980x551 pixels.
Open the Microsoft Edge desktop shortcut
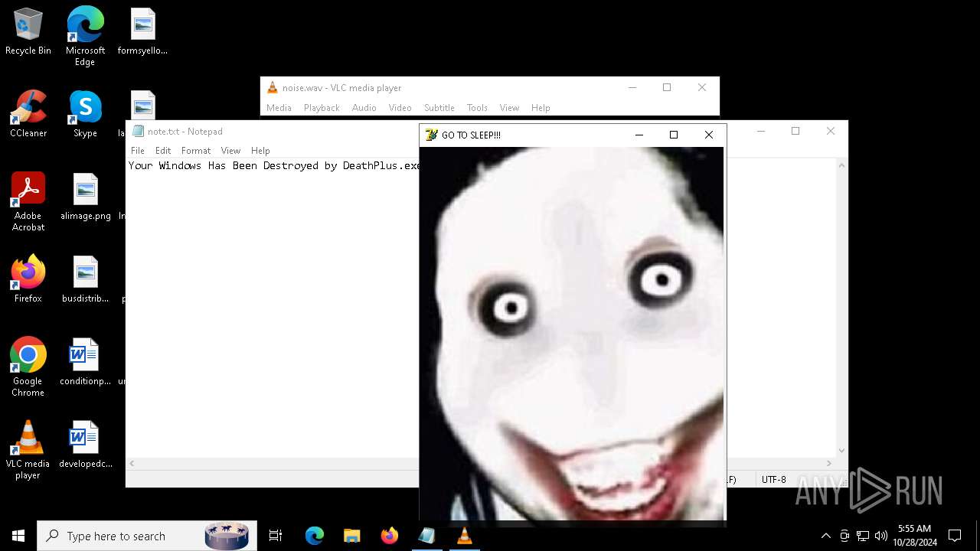point(85,37)
